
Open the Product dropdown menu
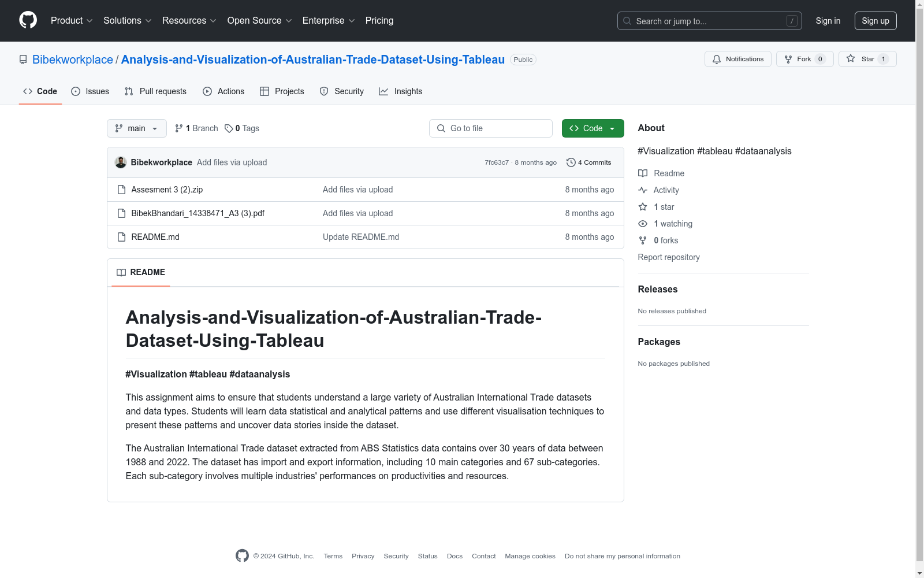tap(72, 21)
